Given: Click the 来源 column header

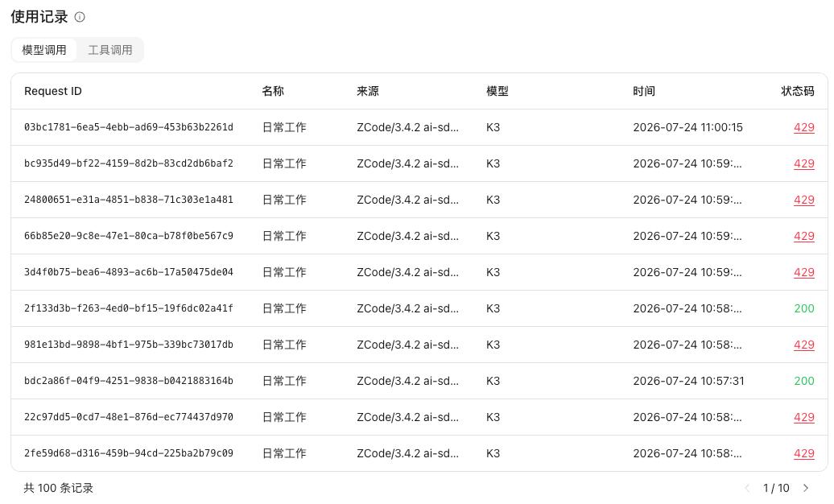Looking at the screenshot, I should click(368, 91).
